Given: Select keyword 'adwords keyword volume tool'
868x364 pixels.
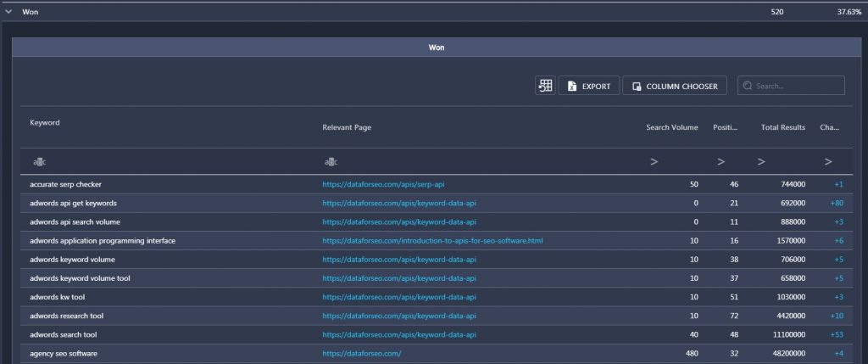Looking at the screenshot, I should [x=80, y=278].
